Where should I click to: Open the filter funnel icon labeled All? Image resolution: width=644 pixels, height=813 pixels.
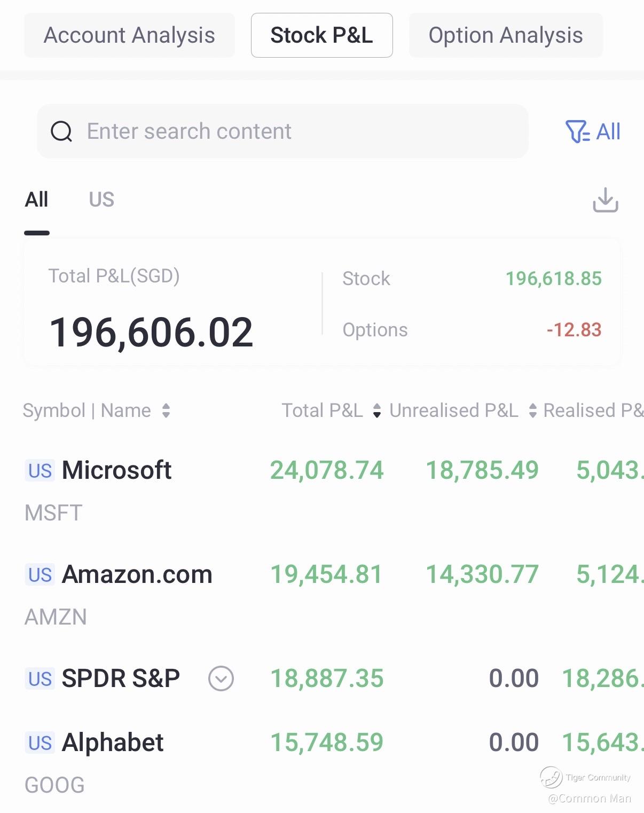click(x=592, y=131)
